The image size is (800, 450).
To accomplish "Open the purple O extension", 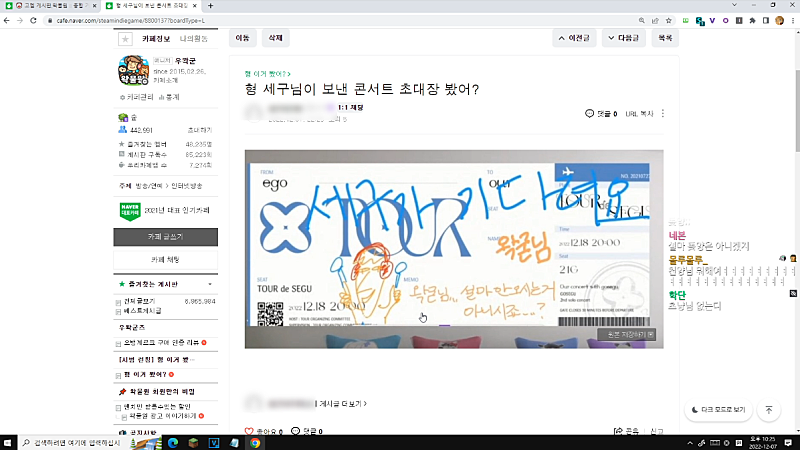I will [726, 20].
